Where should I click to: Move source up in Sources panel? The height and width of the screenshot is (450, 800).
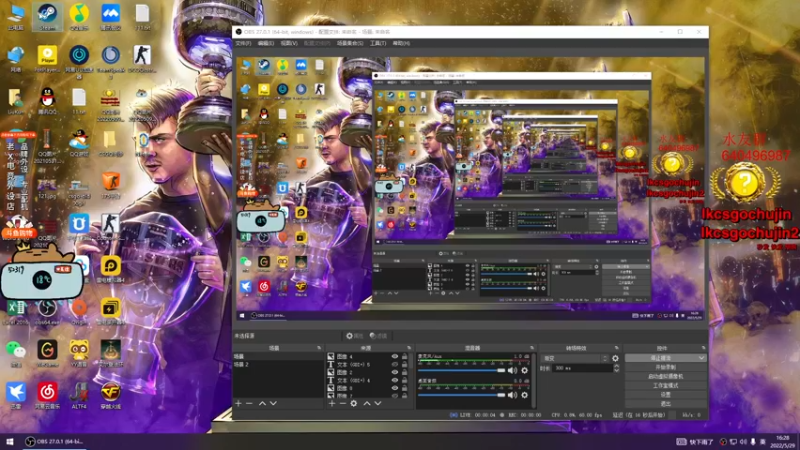[366, 403]
